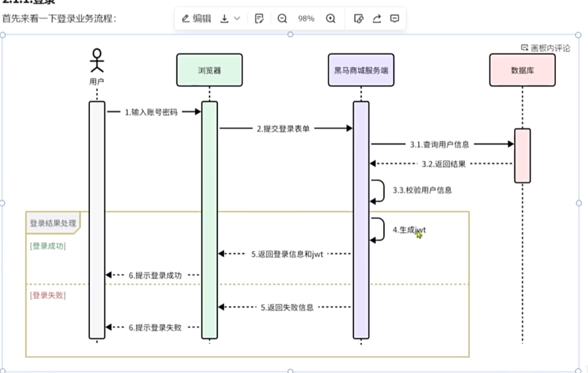Screen dimensions: 588x373
Task: Click the label 3.3.校验用户信息
Action: pyautogui.click(x=422, y=190)
